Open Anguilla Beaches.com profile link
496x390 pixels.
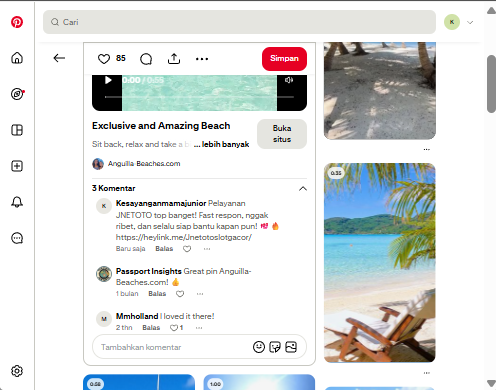click(144, 164)
